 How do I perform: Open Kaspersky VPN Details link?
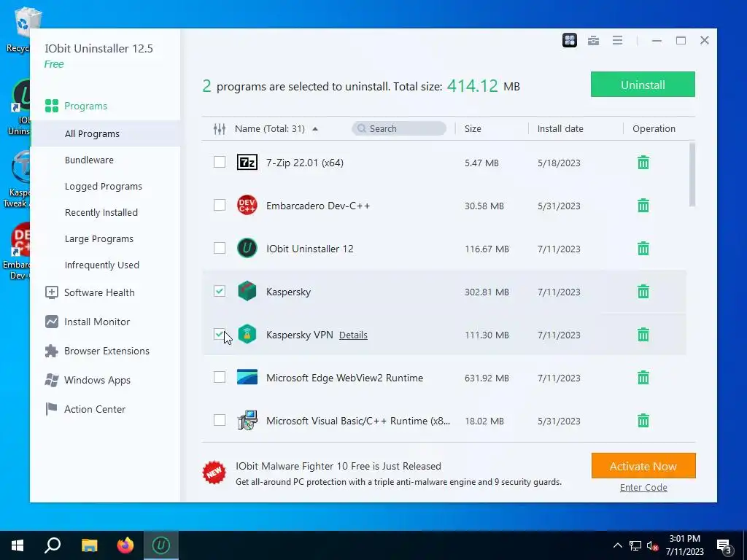[353, 335]
